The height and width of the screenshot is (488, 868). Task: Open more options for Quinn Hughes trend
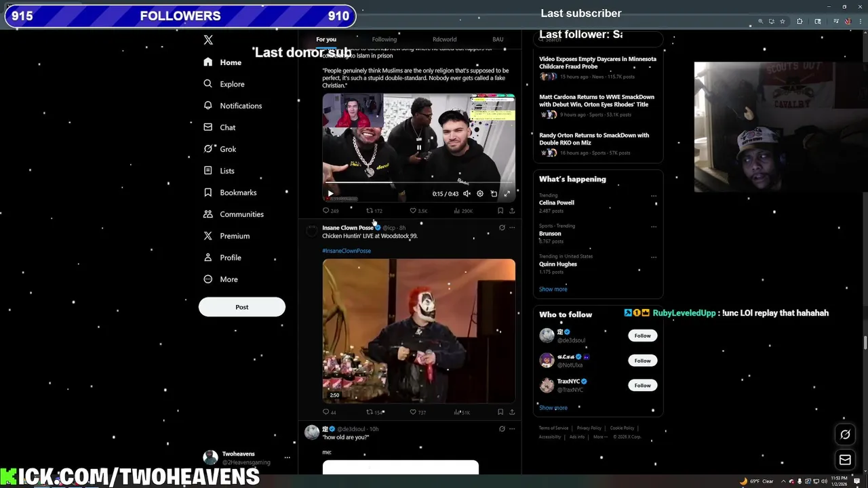654,258
